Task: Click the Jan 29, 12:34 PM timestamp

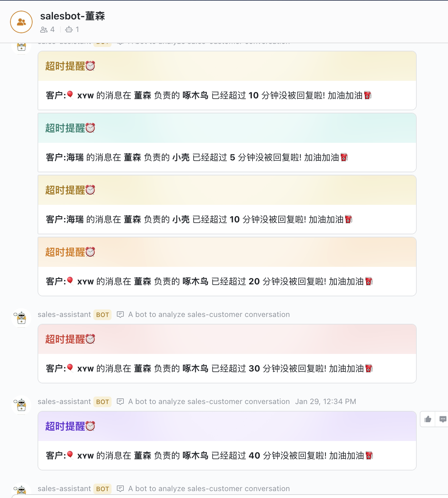Action: (326, 402)
